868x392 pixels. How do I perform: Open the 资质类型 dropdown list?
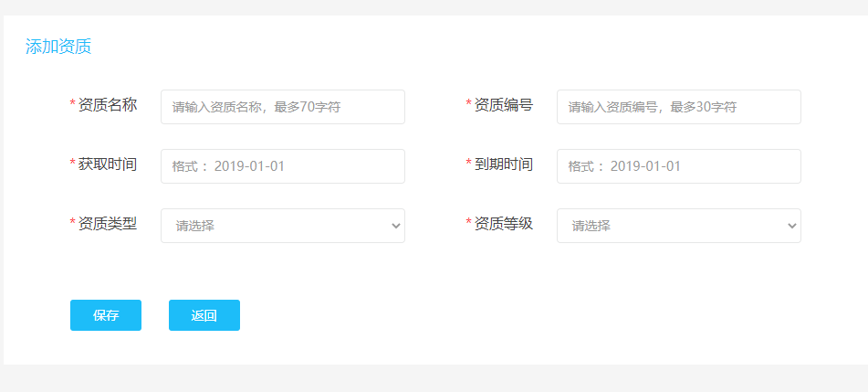pyautogui.click(x=274, y=226)
